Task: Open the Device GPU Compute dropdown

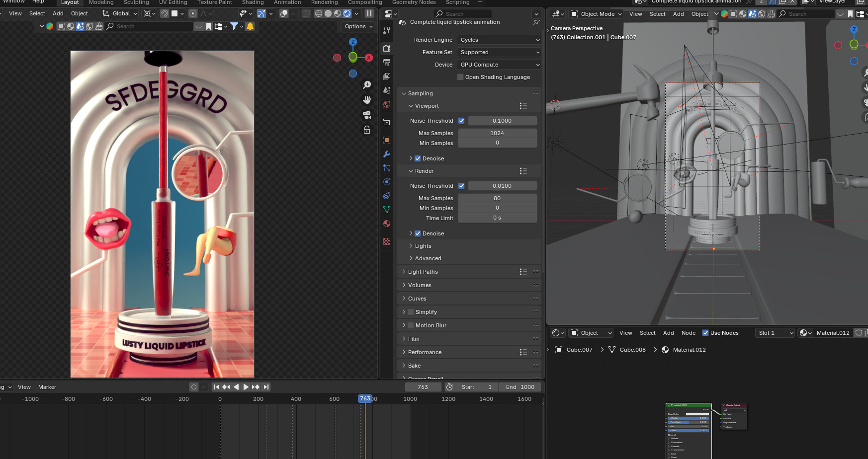Action: coord(499,65)
